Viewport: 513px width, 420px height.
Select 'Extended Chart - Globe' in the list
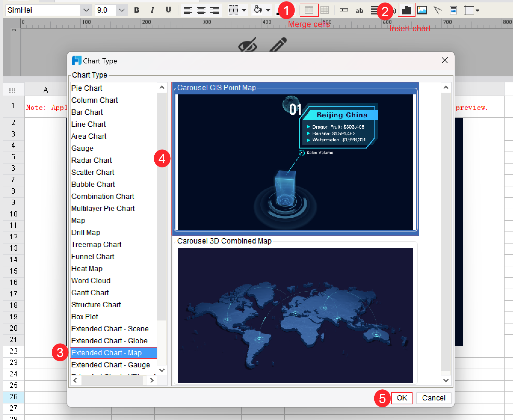coord(109,341)
